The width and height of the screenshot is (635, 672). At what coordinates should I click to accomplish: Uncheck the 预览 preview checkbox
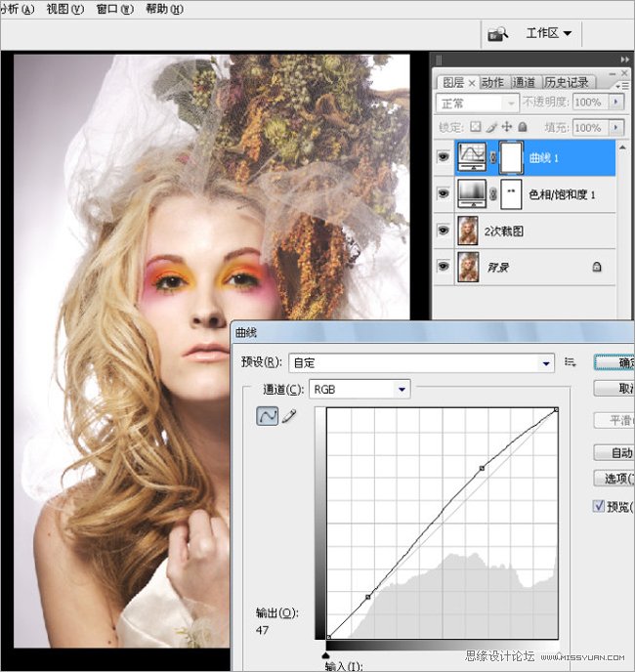tap(600, 506)
